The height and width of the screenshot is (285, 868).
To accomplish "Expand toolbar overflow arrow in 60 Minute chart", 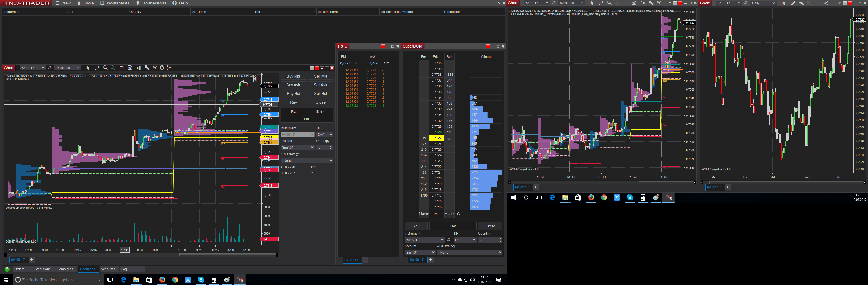I will 670,3.
